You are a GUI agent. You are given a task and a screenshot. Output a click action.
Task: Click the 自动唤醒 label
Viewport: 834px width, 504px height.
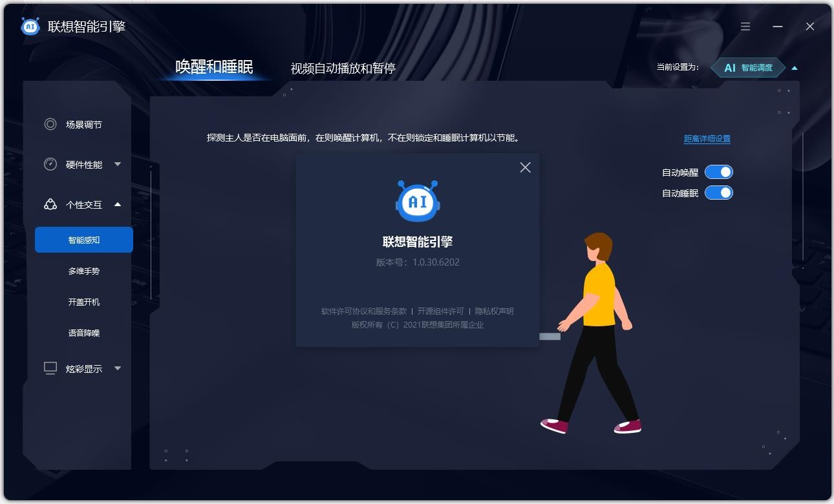click(680, 173)
